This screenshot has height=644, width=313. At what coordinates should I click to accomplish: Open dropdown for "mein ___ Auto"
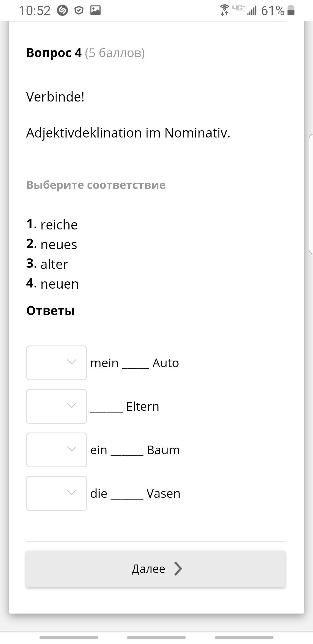point(57,363)
